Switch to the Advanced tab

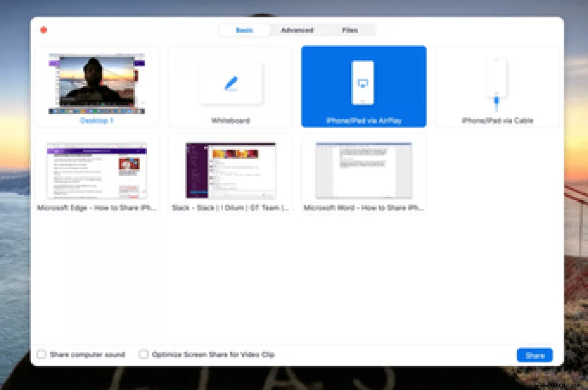298,30
